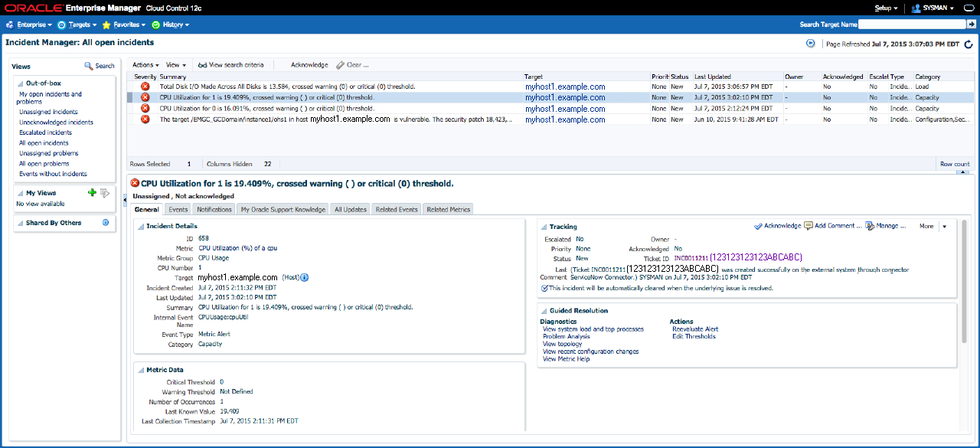Collapse the My Views section

point(20,193)
